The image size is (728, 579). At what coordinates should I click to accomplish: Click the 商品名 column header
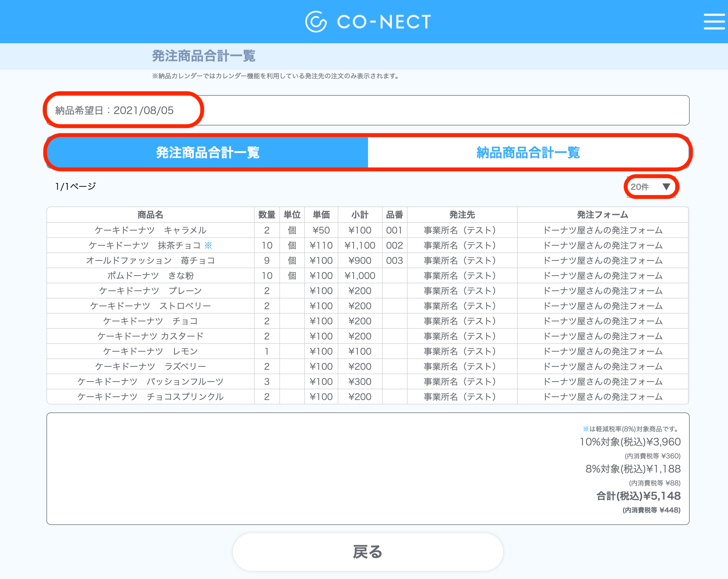click(x=150, y=215)
